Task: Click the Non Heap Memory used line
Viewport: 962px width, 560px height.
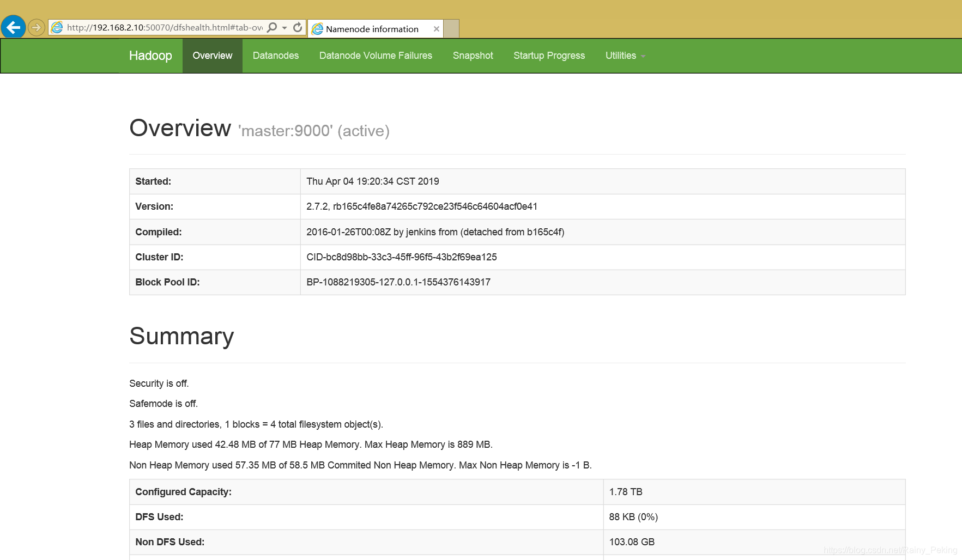Action: [360, 465]
